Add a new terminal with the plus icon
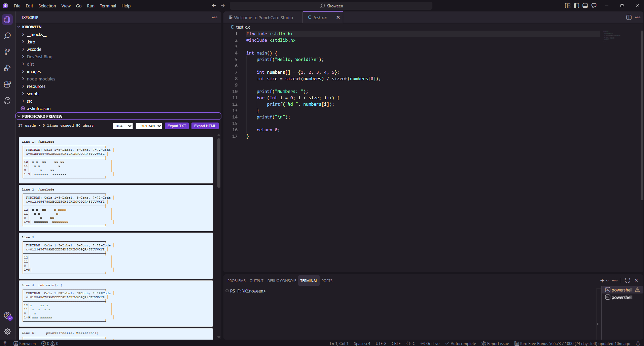 click(x=602, y=280)
